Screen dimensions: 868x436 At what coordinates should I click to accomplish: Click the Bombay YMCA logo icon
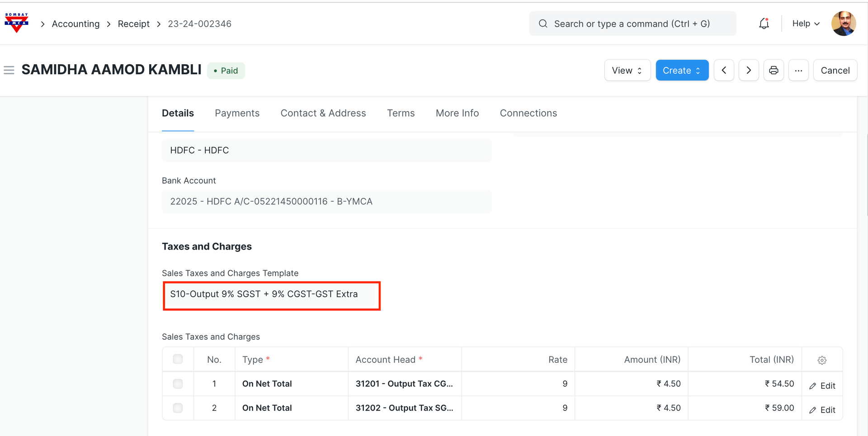click(x=16, y=23)
